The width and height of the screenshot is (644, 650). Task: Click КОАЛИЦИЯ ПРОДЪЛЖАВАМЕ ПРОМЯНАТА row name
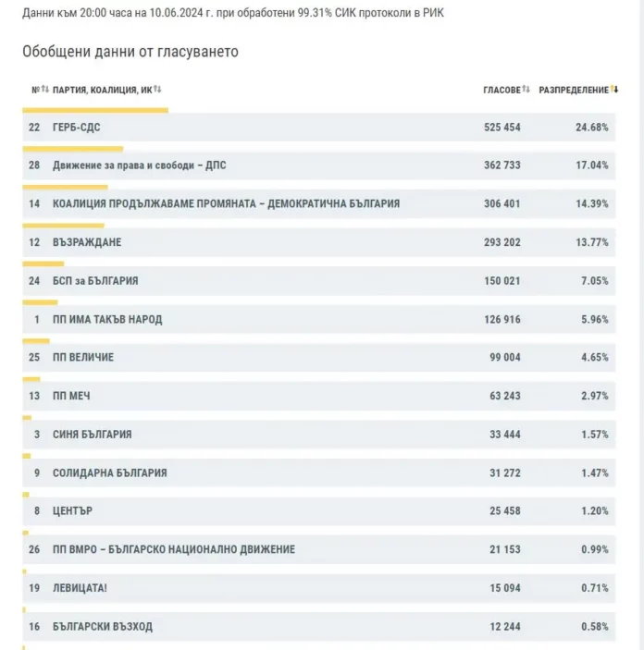[x=226, y=203]
